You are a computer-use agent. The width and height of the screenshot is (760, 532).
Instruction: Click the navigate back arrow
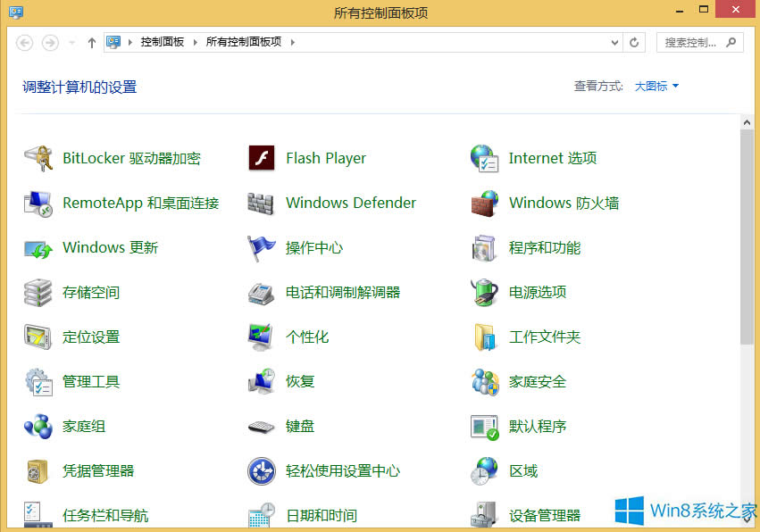(24, 41)
